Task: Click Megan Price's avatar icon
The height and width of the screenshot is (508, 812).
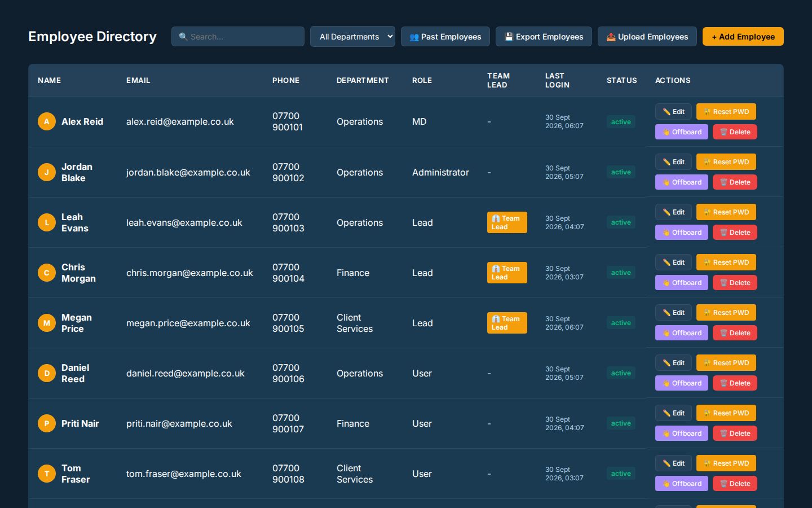Action: [47, 323]
